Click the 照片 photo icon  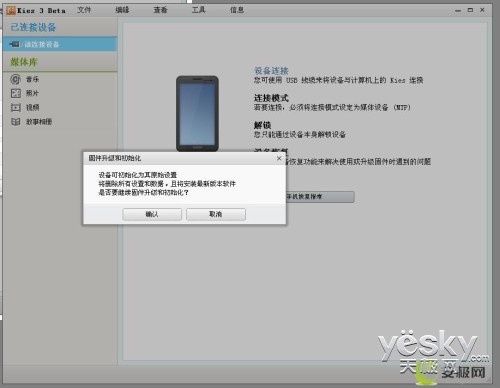16,93
